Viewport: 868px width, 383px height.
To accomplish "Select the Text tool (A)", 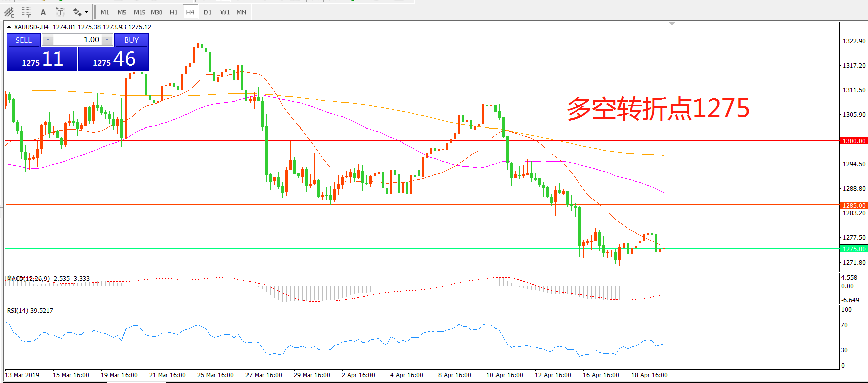I will (43, 12).
